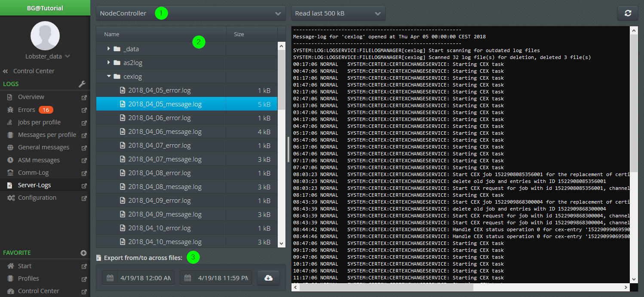Click the Configuration gears icon in sidebar
644x297 pixels.
click(11, 198)
